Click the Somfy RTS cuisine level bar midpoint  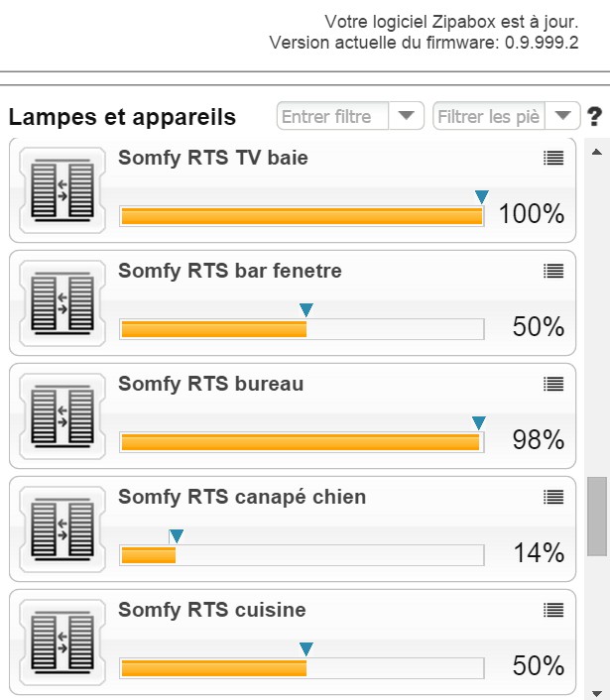pyautogui.click(x=302, y=668)
